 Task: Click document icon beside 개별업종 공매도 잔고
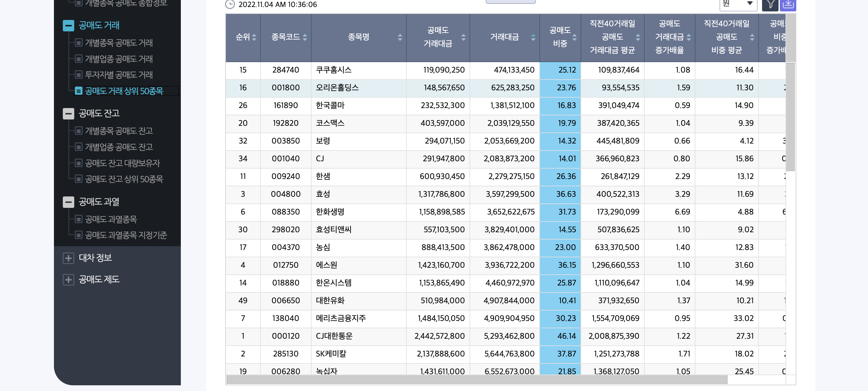click(x=78, y=147)
